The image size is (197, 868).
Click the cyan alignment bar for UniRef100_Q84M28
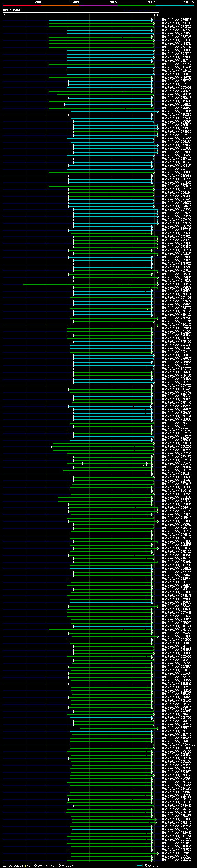101,20
